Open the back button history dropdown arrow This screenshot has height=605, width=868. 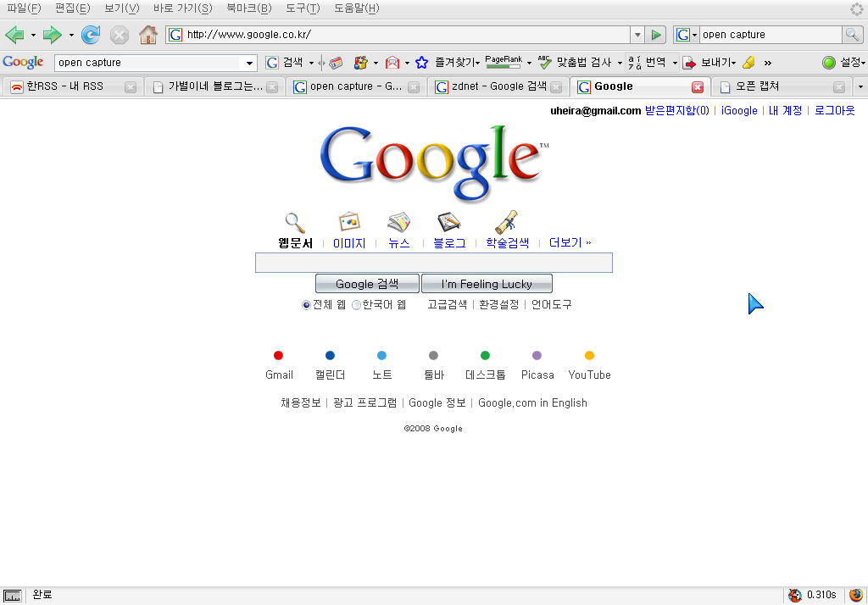pyautogui.click(x=33, y=35)
